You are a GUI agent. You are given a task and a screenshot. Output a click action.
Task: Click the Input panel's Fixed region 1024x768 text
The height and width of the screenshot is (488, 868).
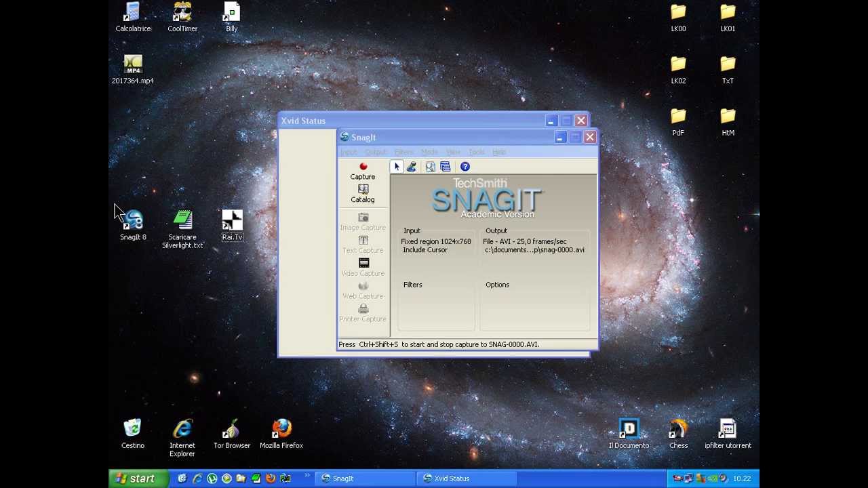pyautogui.click(x=436, y=241)
